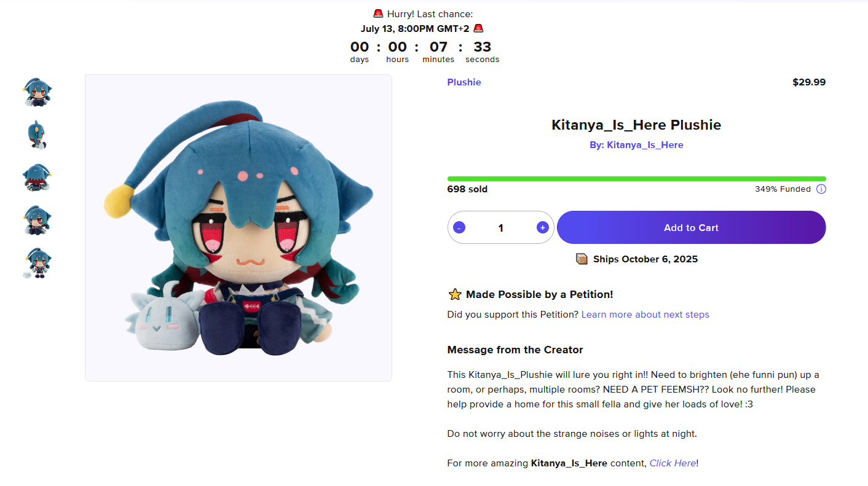This screenshot has height=486, width=868.
Task: Select the first plushie thumbnail
Action: pos(37,92)
